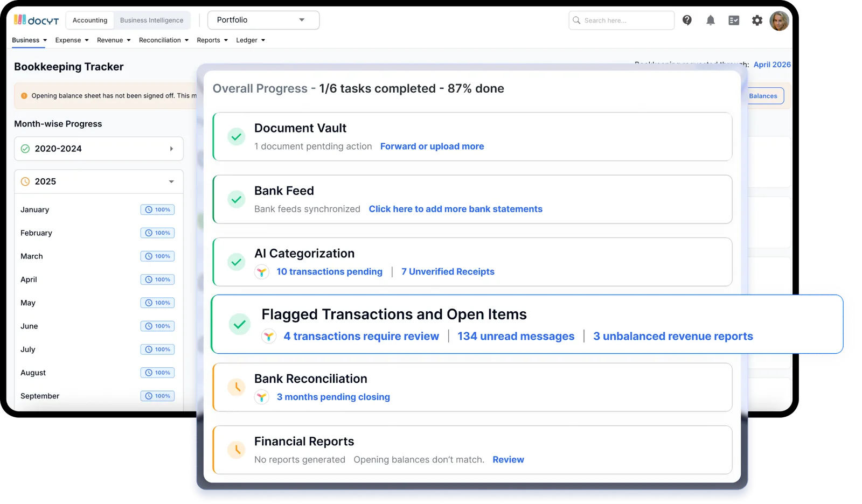Click Forward or upload more link
The width and height of the screenshot is (862, 504).
(432, 146)
